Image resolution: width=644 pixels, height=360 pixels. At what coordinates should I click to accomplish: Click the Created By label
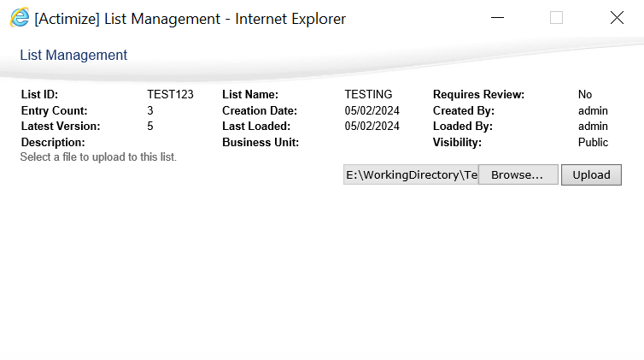464,110
